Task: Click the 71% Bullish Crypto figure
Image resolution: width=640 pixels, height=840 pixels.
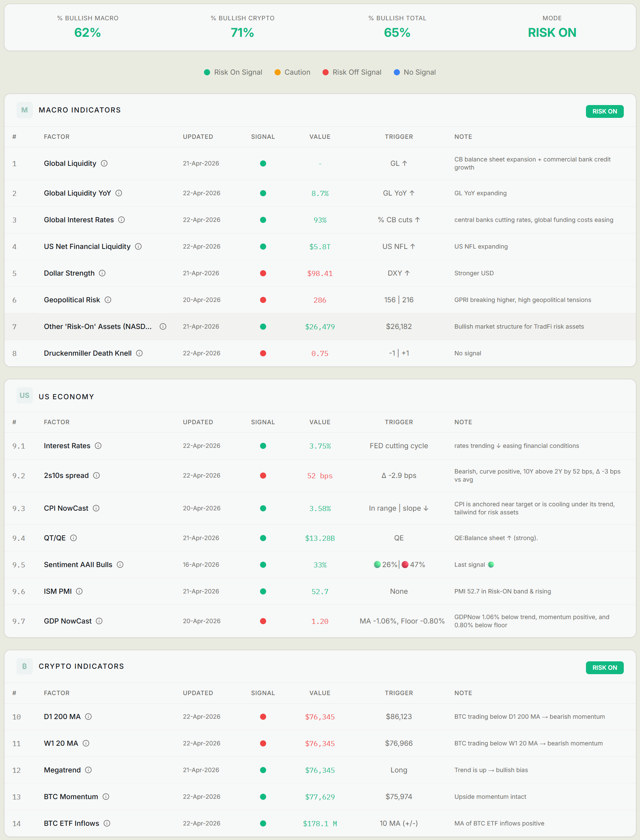Action: [x=242, y=33]
